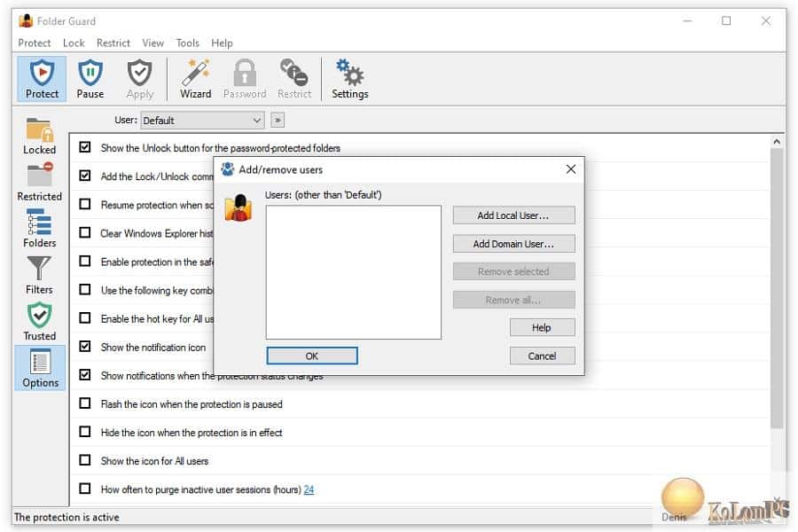Viewport: 798px width, 532px height.
Task: Click the Folder Guard title bar icon
Action: [x=26, y=21]
